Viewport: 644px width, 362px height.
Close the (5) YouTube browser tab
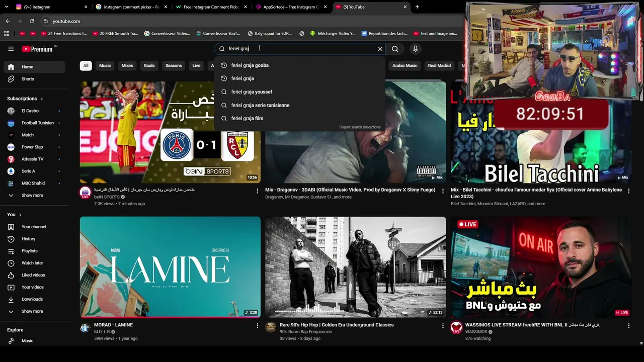click(x=406, y=7)
